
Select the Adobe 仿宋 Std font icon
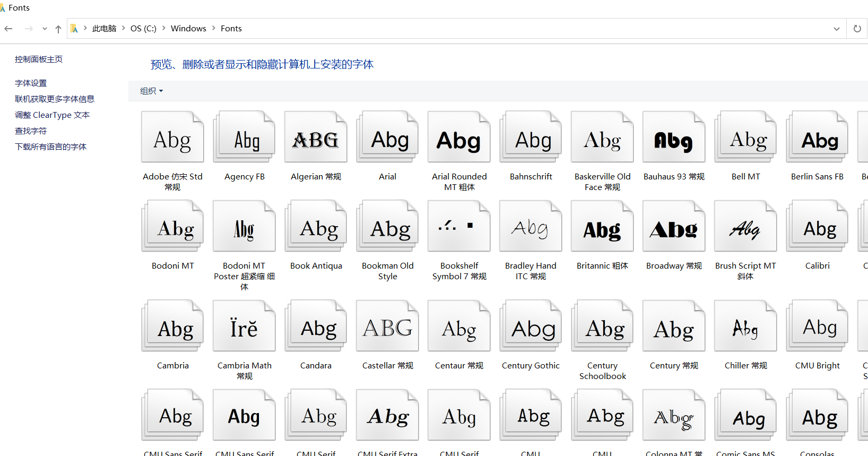[x=172, y=137]
